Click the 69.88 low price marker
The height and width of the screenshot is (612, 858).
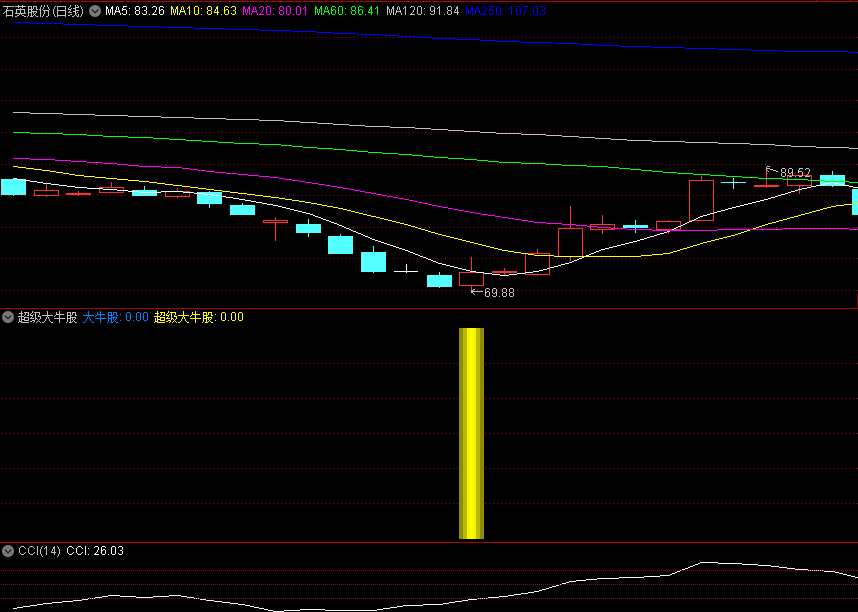493,293
